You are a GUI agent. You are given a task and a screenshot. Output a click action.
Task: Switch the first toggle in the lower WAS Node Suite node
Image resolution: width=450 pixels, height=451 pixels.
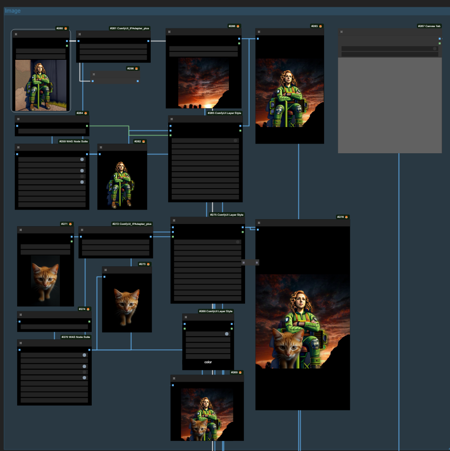[84, 355]
